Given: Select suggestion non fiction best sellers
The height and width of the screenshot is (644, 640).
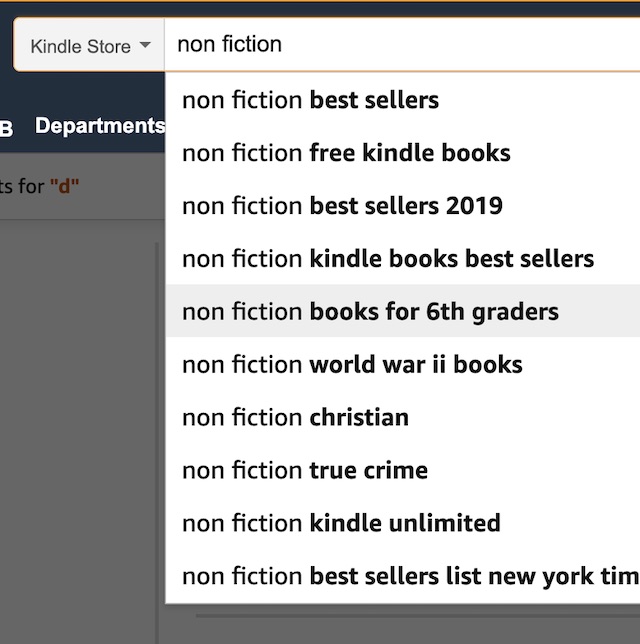Looking at the screenshot, I should pos(403,100).
